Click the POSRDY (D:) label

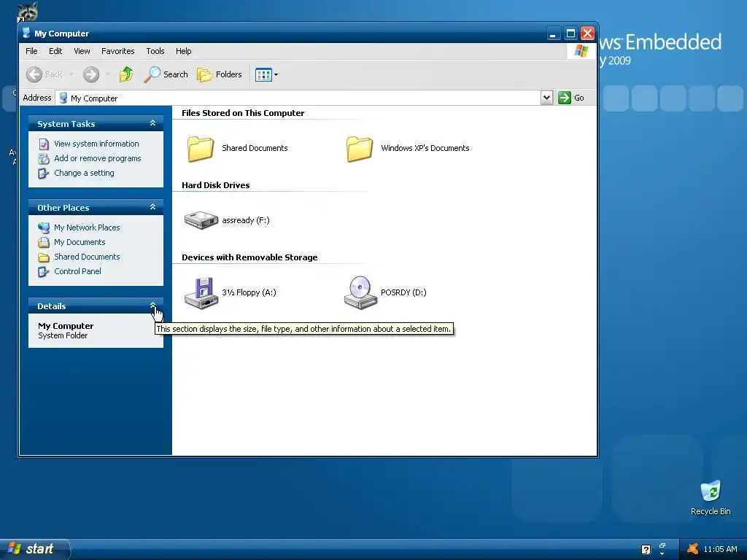[403, 292]
